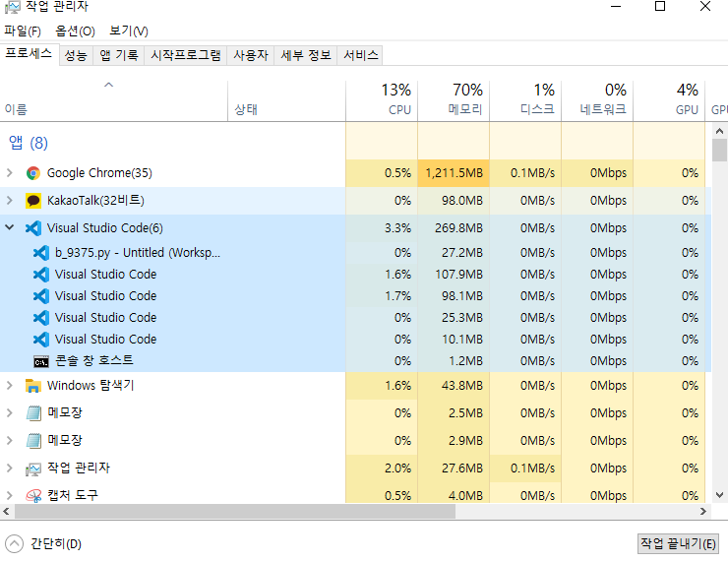Viewport: 728px width, 562px height.
Task: Click 작업 관리자's 27.6MB memory cell
Action: (x=454, y=468)
